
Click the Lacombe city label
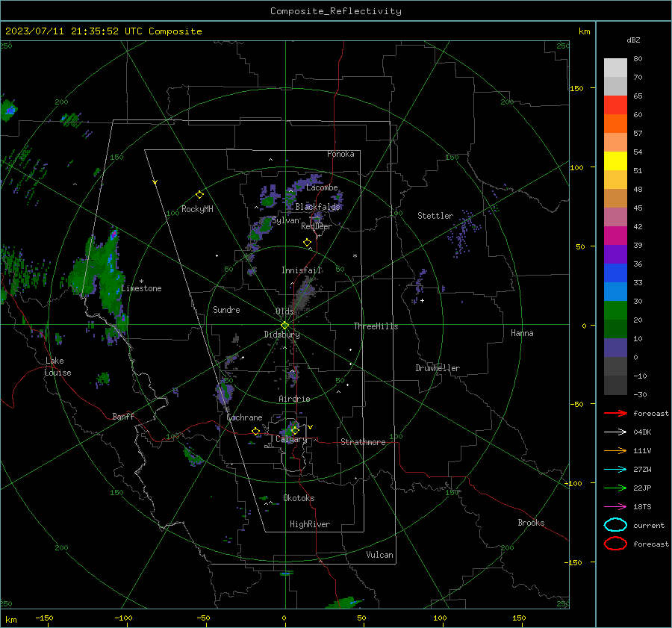point(322,187)
